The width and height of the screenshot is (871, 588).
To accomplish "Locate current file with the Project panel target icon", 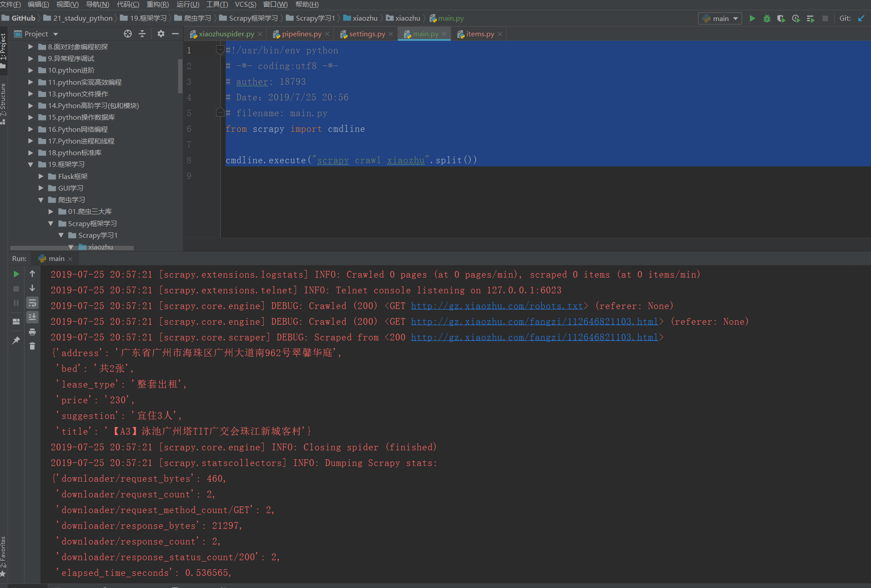I will (128, 34).
